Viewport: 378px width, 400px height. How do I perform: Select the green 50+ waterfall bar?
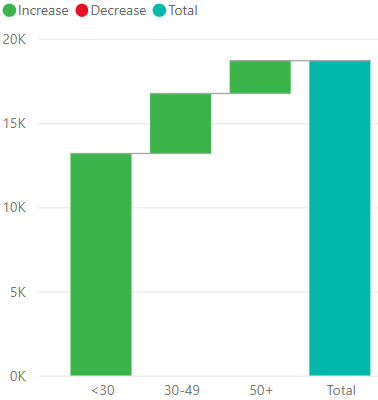[x=260, y=77]
